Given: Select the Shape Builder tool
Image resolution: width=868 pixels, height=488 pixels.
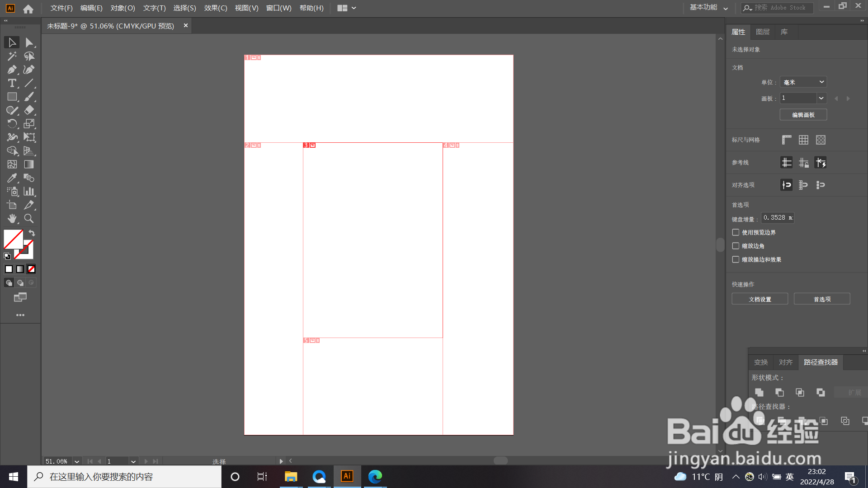Looking at the screenshot, I should point(12,151).
